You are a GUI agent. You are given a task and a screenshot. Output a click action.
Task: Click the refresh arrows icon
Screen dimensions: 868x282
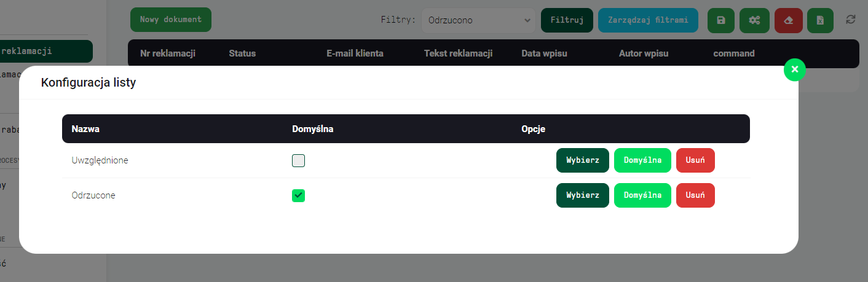[851, 20]
